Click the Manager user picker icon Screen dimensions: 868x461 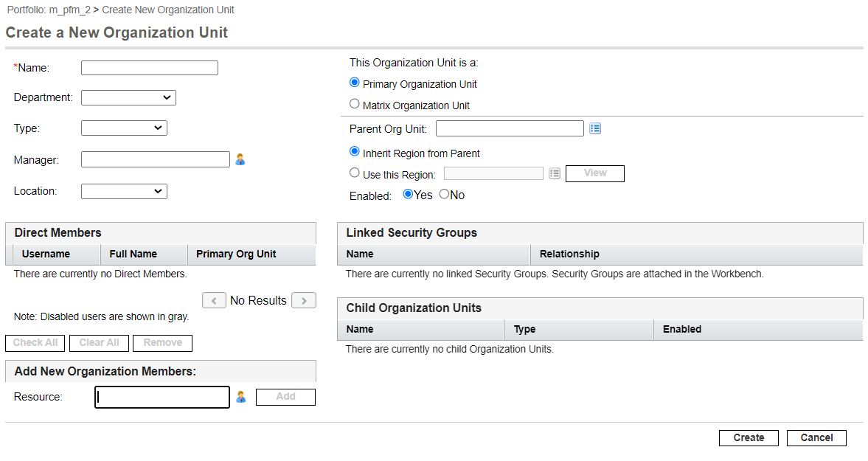(240, 159)
